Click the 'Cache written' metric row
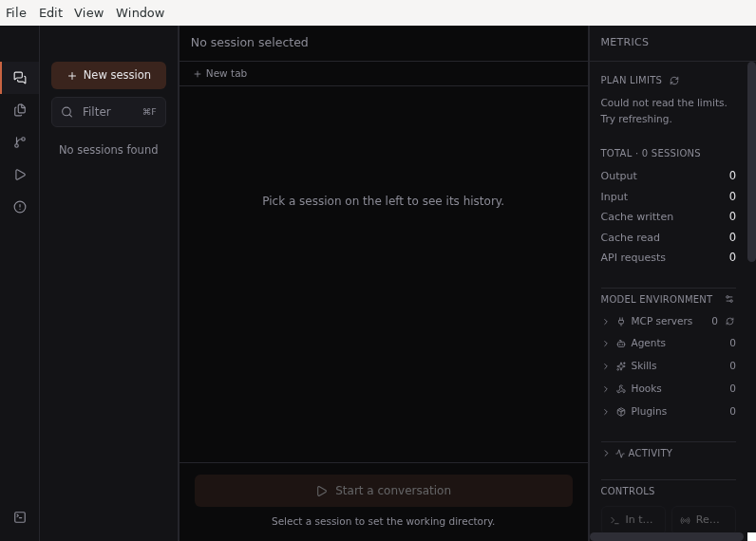The height and width of the screenshot is (541, 756). [x=668, y=216]
